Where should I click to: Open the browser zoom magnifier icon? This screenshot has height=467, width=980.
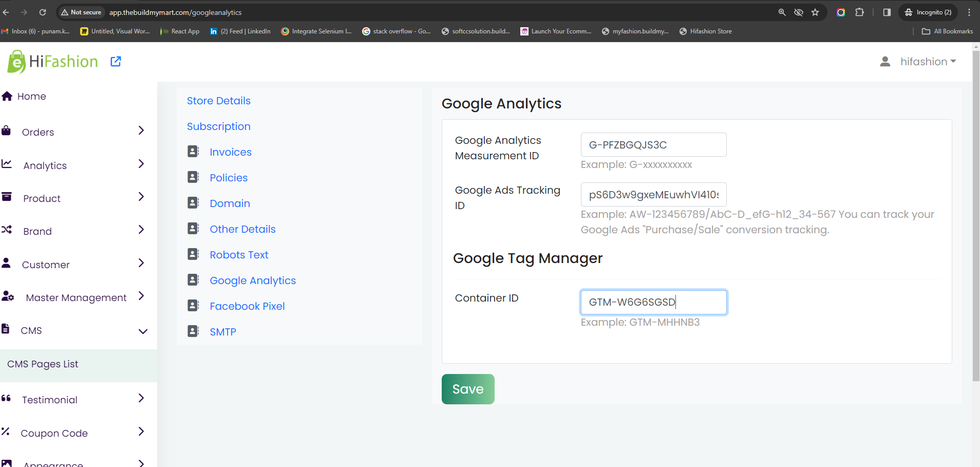click(x=782, y=12)
